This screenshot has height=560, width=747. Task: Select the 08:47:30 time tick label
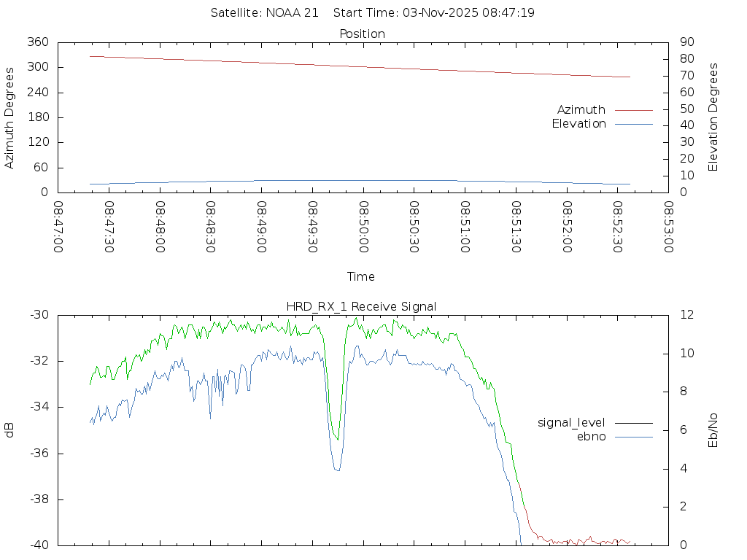pos(109,227)
